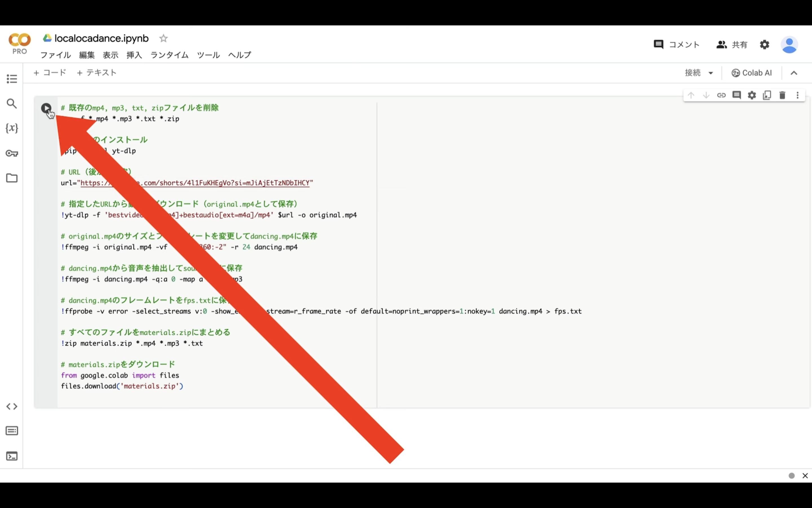Mirror cell in tab icon

click(x=767, y=95)
